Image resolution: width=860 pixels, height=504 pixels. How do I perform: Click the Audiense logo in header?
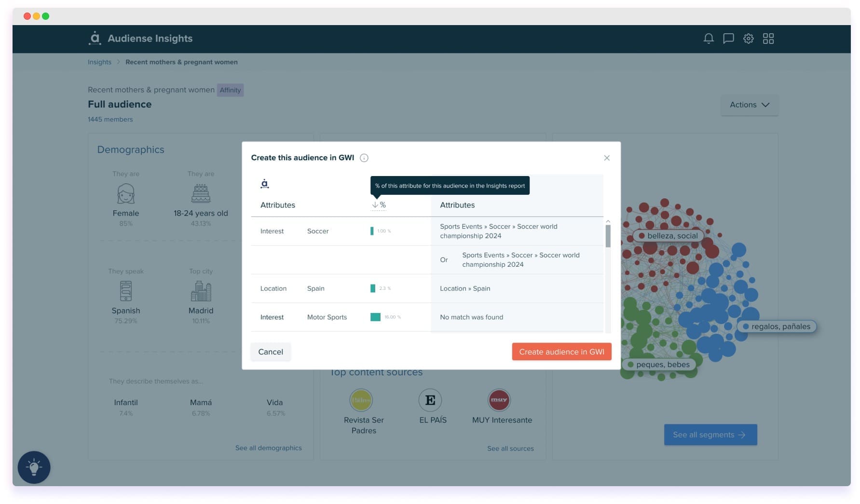click(95, 38)
